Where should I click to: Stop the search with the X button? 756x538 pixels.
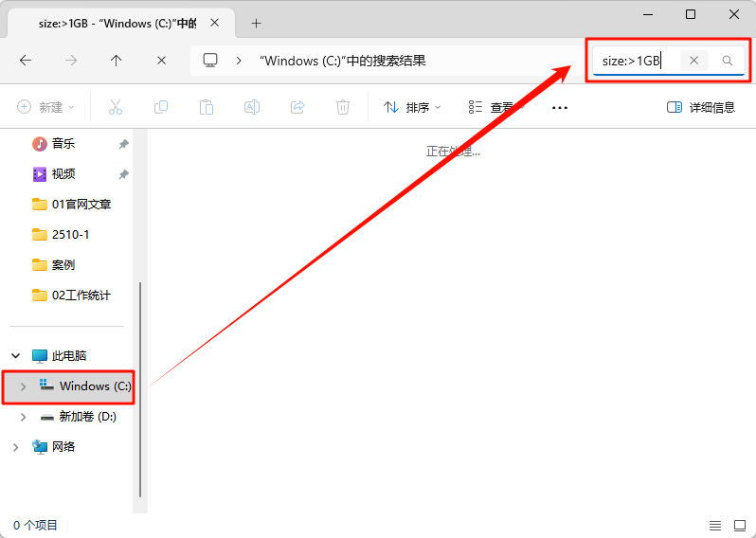[161, 61]
